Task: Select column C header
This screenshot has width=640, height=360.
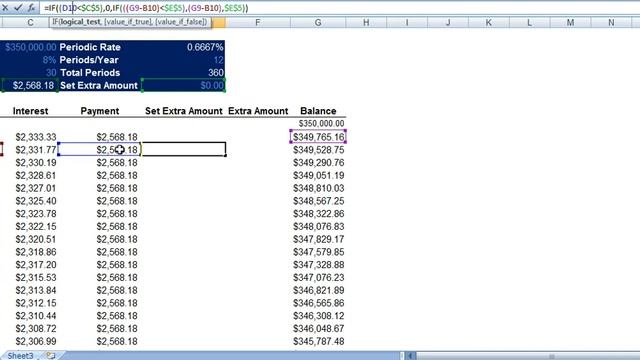Action: [x=30, y=23]
